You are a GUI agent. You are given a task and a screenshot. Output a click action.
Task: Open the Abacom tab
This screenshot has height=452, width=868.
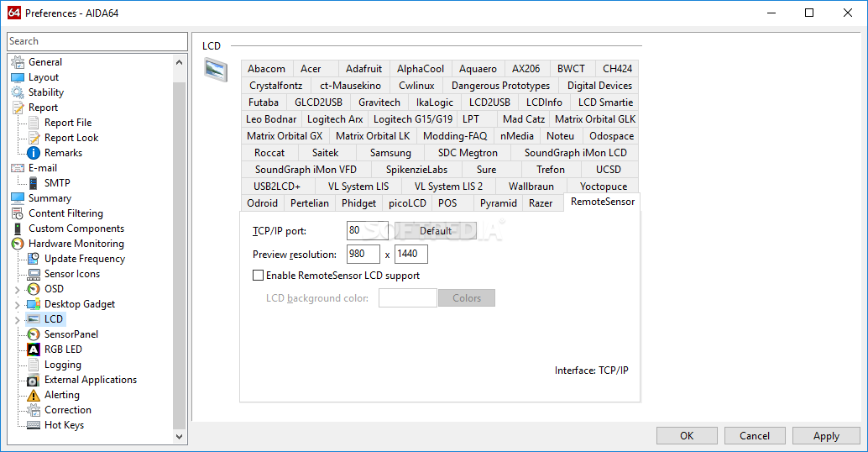pos(267,69)
